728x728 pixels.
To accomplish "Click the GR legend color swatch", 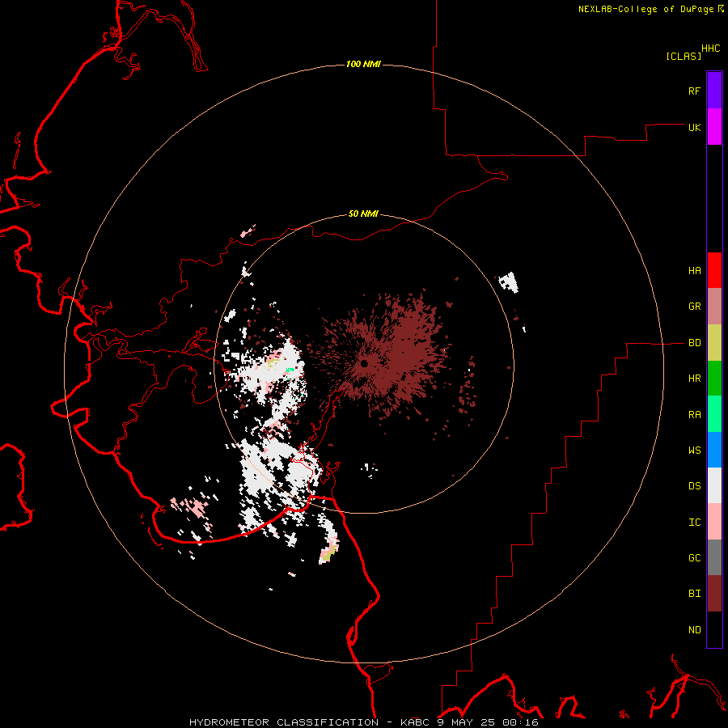I will (x=714, y=307).
